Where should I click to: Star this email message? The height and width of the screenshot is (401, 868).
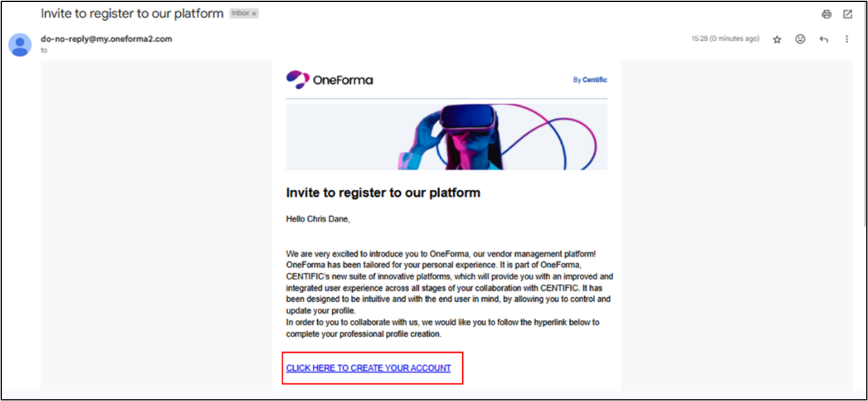tap(777, 39)
